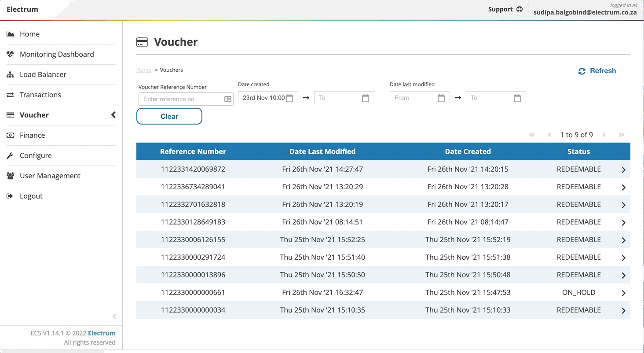
Task: Expand voucher row 1122330000000034 details
Action: click(623, 311)
